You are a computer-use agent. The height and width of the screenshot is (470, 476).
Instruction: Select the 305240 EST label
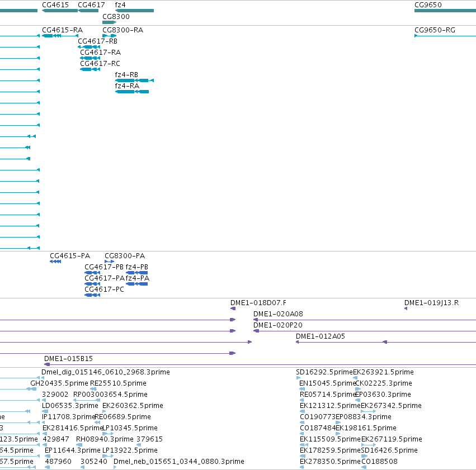point(94,462)
